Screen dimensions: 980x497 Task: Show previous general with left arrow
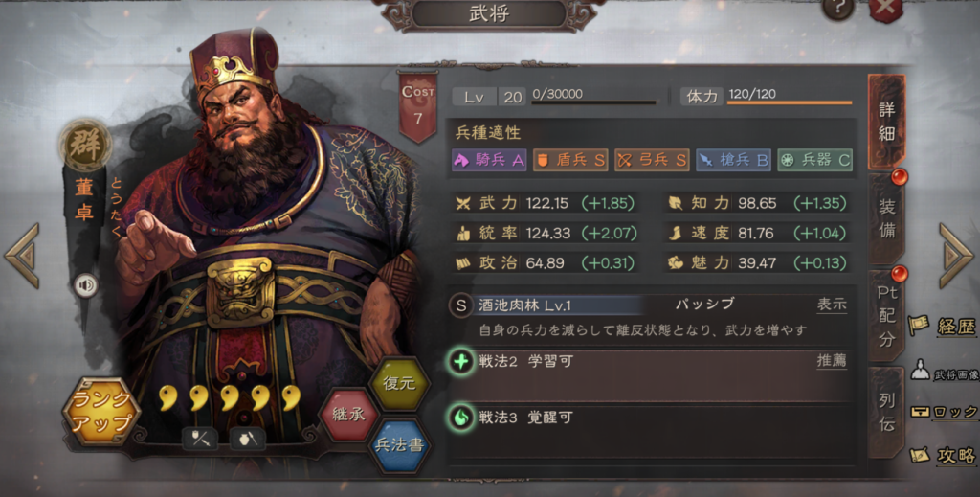[23, 256]
